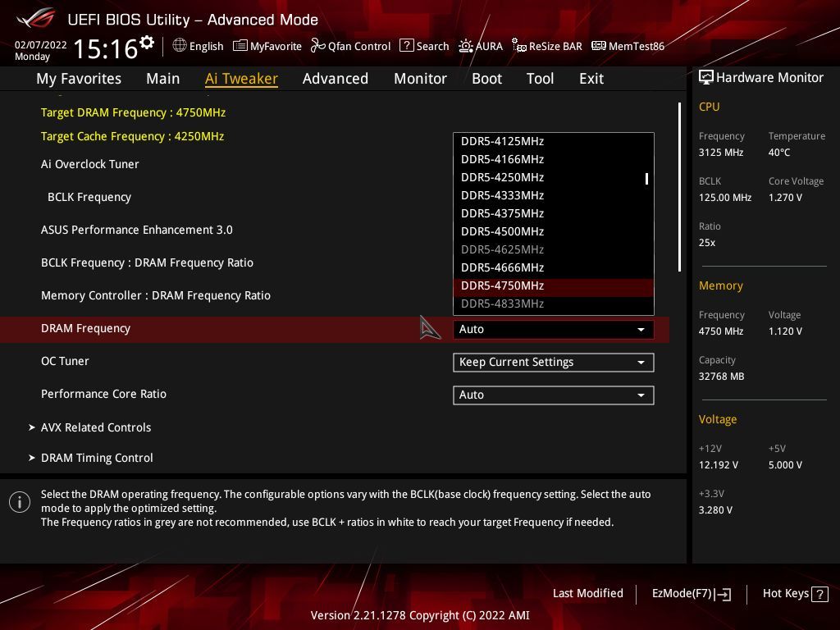The height and width of the screenshot is (630, 840).
Task: Choose DDR5-4375MHz from the list
Action: [x=554, y=214]
